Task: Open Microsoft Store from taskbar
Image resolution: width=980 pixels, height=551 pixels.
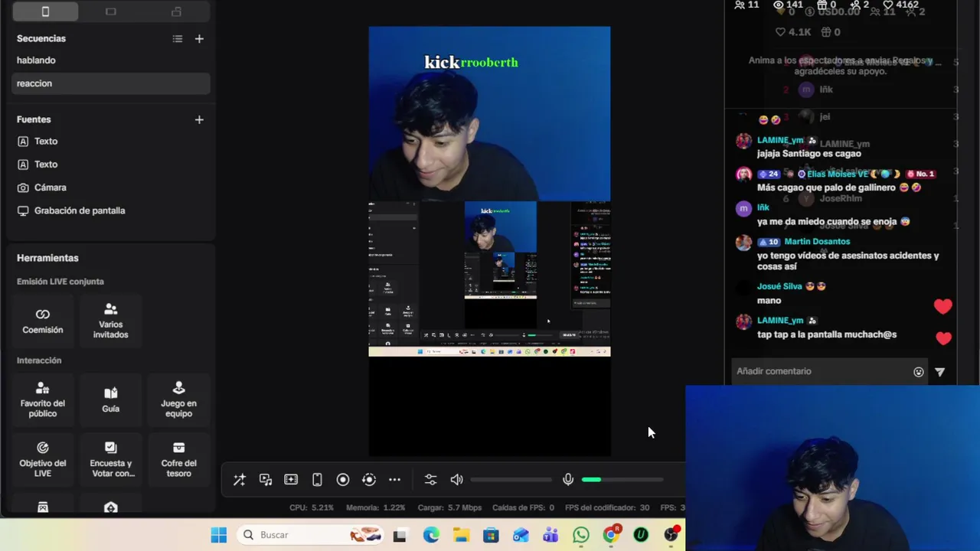Action: pos(491,535)
